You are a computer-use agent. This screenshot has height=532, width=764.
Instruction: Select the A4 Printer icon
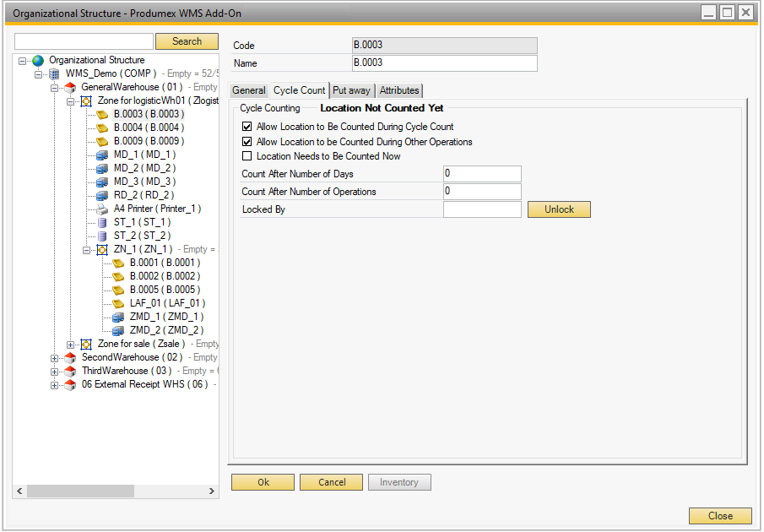[x=102, y=209]
